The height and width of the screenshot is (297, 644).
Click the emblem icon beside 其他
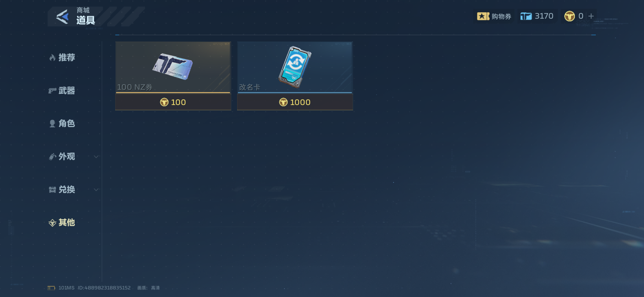pos(52,223)
